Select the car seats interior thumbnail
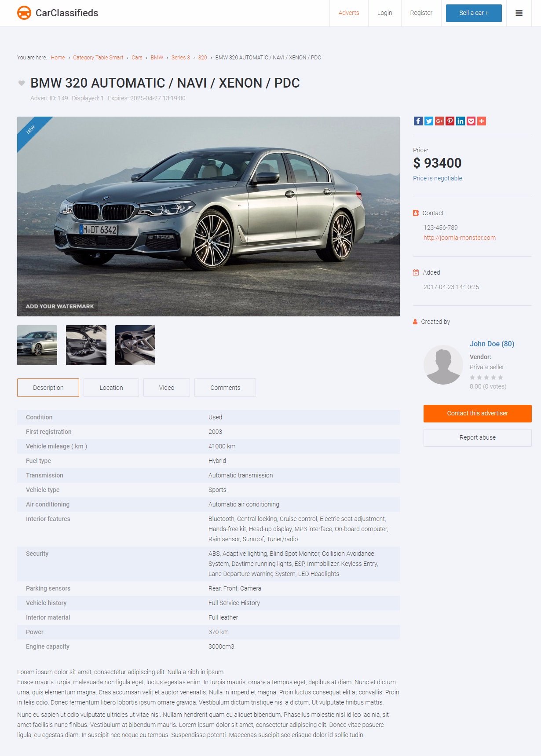541x756 pixels. point(86,345)
